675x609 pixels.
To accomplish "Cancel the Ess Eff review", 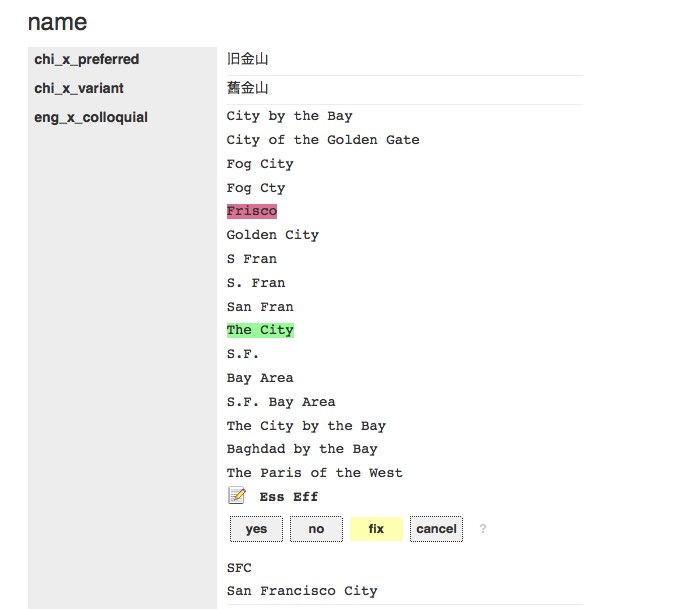I will click(436, 529).
